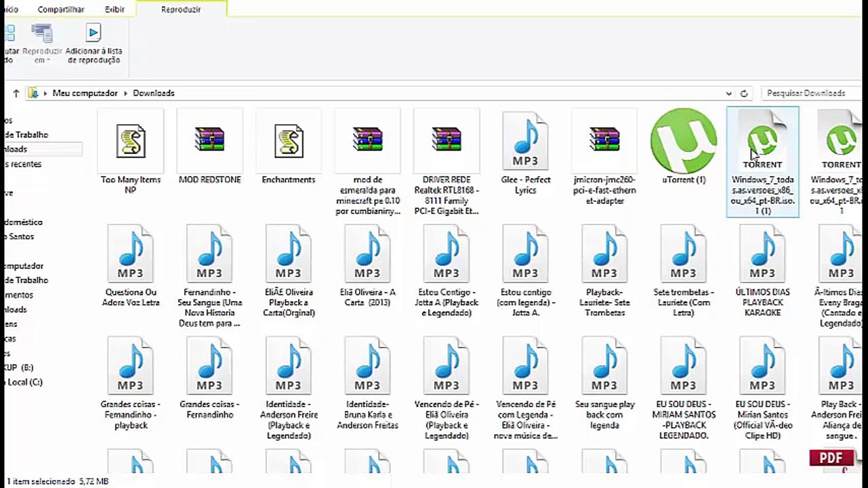Open BACKUP (B:) drive in sidebar
This screenshot has height=488, width=868.
tap(18, 367)
